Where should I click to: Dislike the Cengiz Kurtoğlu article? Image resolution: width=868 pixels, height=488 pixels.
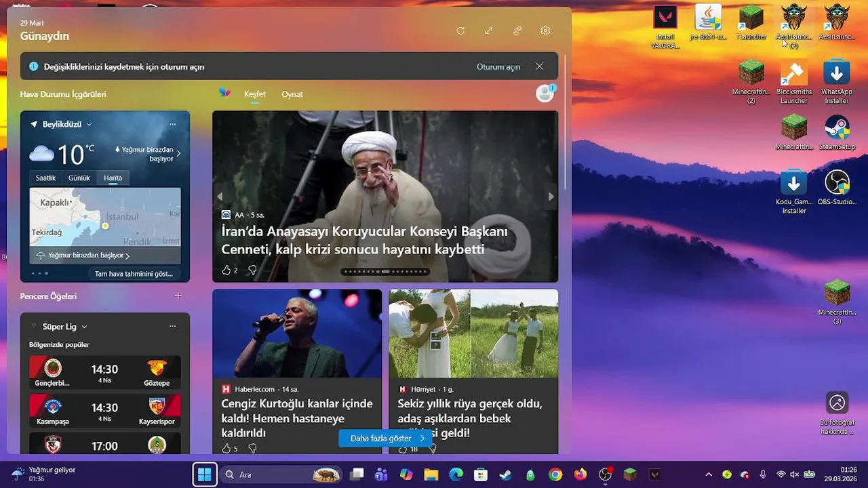pos(252,449)
